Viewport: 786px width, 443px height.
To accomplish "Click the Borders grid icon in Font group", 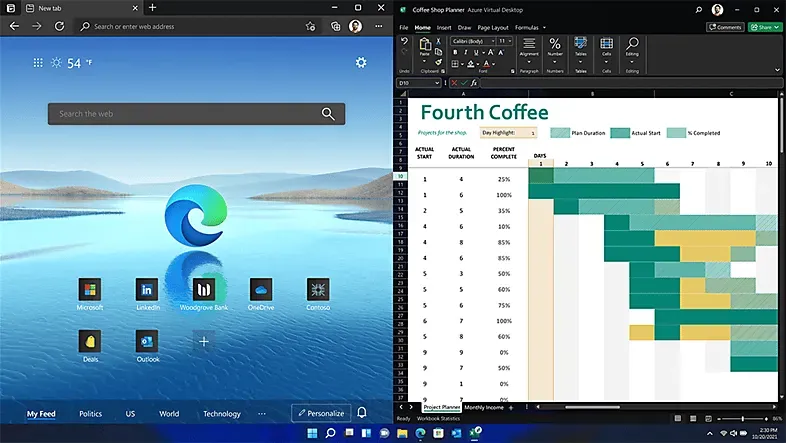I will [455, 64].
